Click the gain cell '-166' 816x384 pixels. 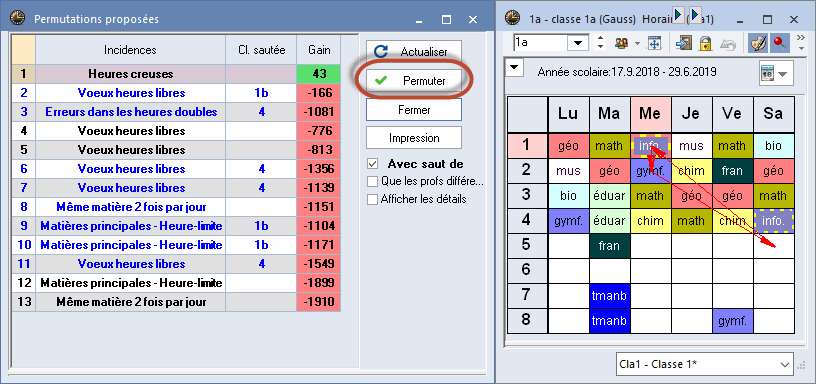point(319,93)
